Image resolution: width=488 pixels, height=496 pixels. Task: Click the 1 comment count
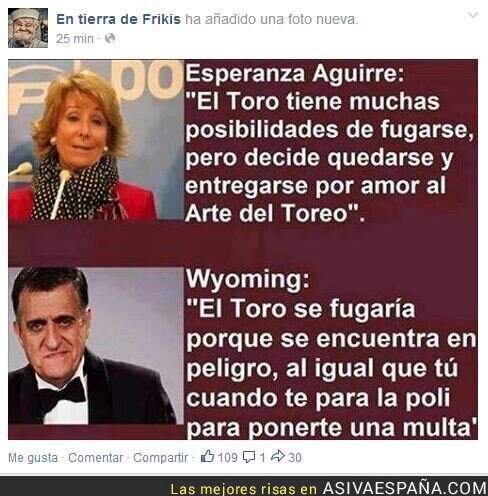263,457
